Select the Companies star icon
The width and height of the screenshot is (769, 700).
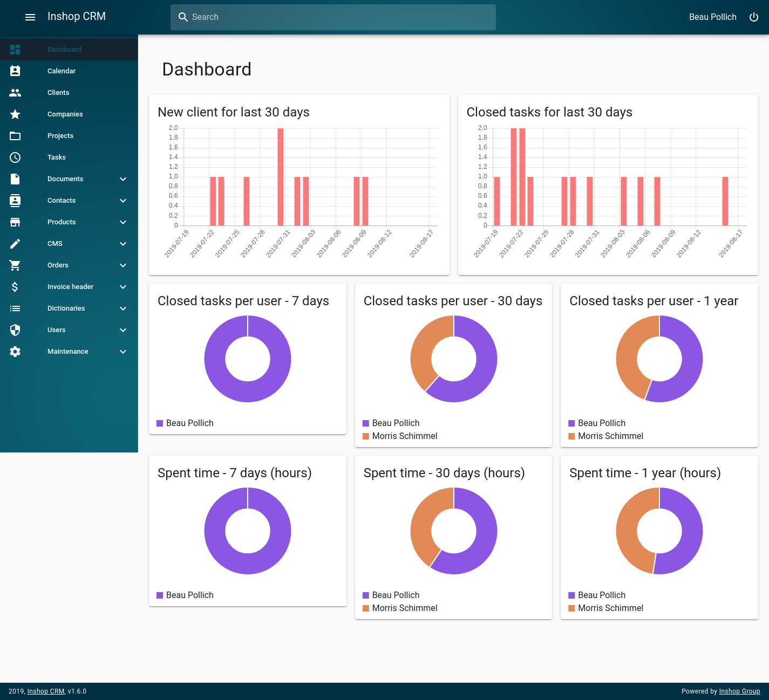pos(15,114)
